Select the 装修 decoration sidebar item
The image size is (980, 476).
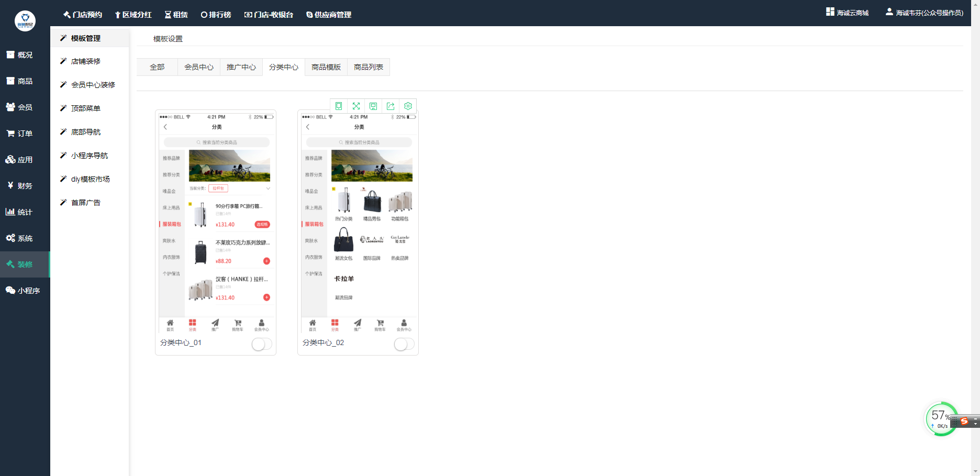(25, 264)
